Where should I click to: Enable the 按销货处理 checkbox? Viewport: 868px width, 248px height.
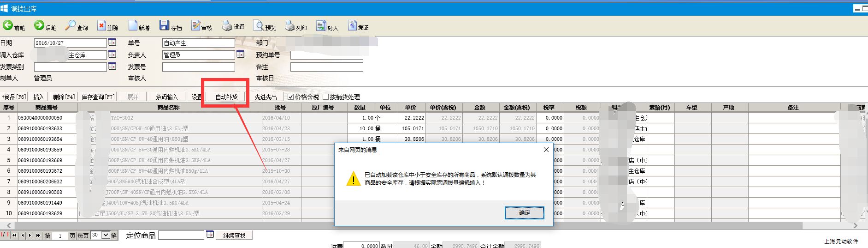pos(326,97)
